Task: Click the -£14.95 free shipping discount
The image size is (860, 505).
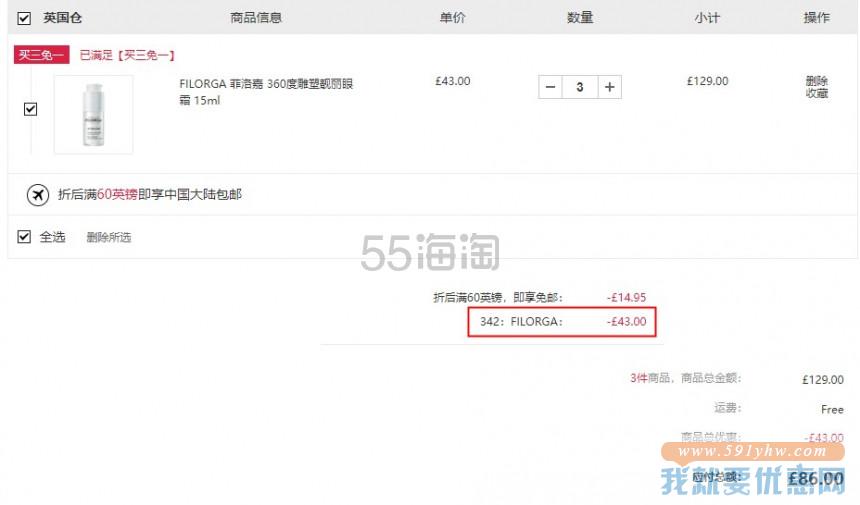Action: coord(626,297)
